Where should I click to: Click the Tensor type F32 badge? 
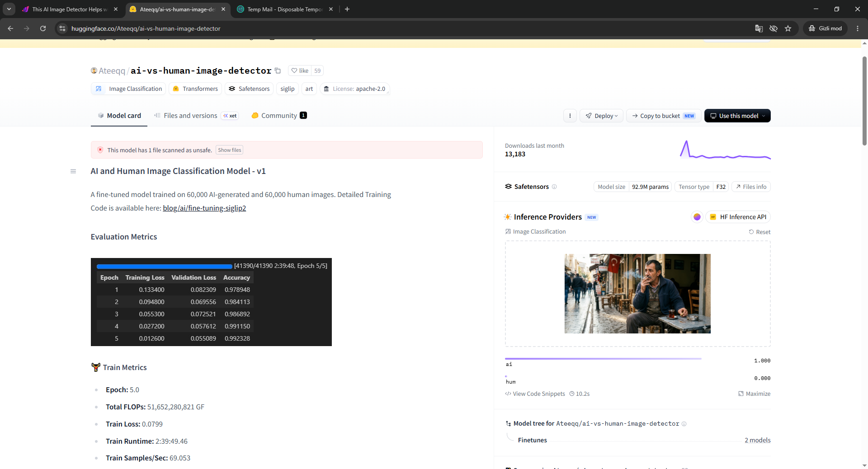[x=701, y=187]
